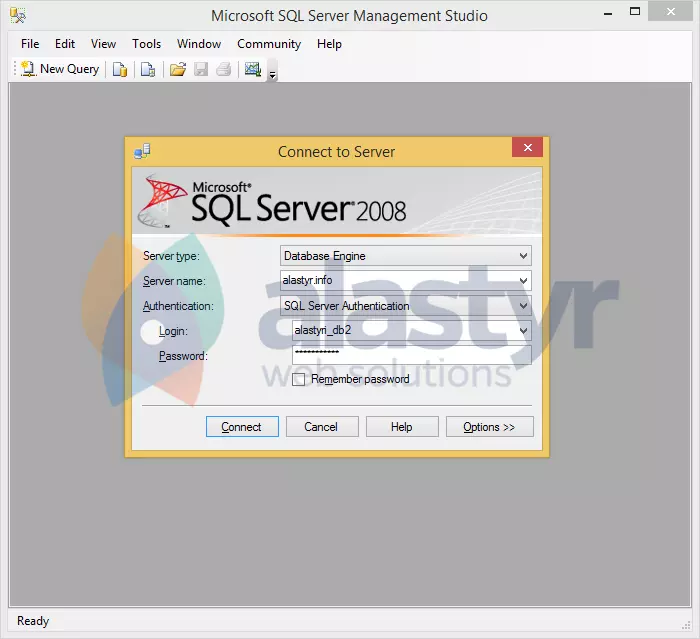Click the Server type label
The width and height of the screenshot is (700, 639).
coord(171,256)
